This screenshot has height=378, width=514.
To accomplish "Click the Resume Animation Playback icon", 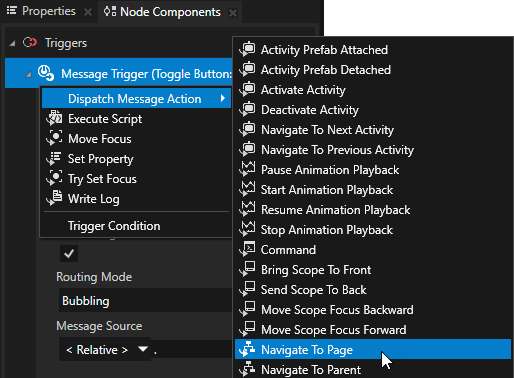I will click(247, 209).
